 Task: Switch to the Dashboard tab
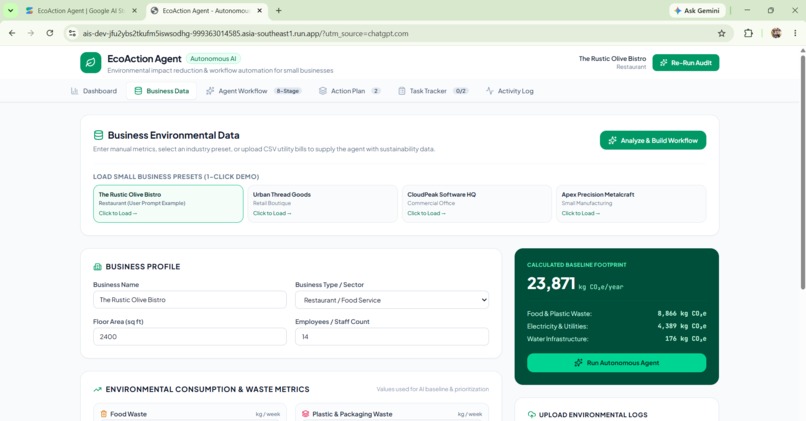(94, 91)
